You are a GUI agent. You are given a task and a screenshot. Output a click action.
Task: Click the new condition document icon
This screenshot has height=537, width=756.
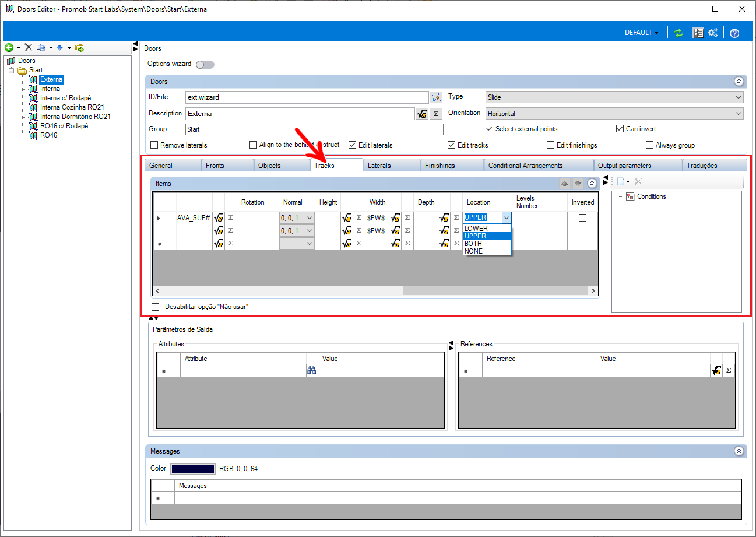(x=621, y=182)
